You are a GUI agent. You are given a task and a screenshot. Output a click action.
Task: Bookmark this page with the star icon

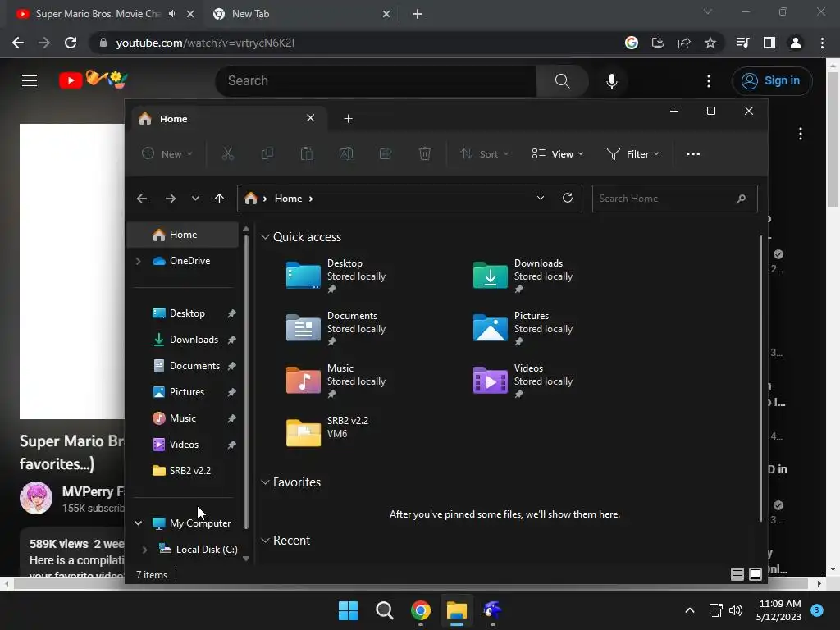(710, 43)
